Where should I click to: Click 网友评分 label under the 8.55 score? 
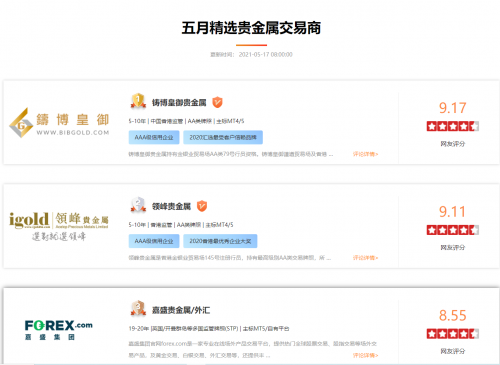pos(452,351)
